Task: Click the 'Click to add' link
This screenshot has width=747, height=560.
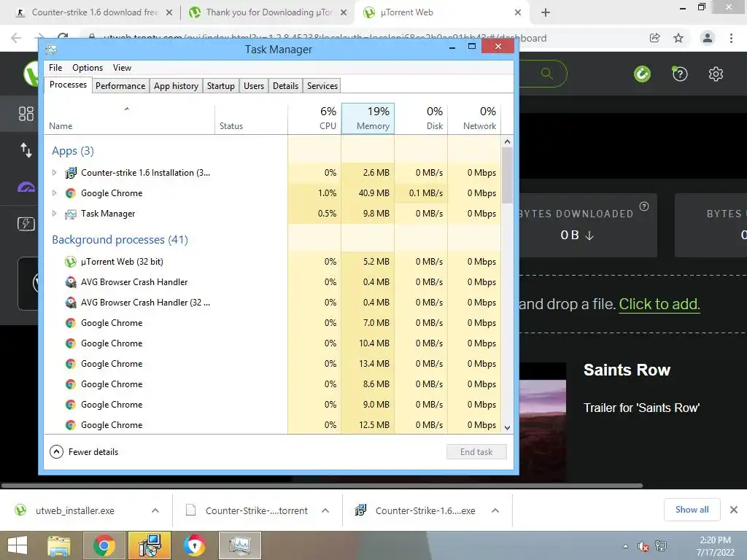Action: point(659,304)
